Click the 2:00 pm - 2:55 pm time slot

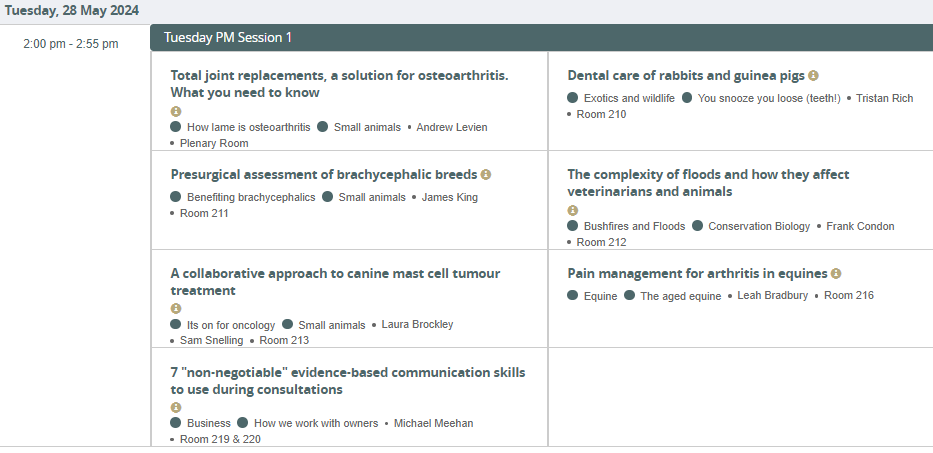(71, 44)
